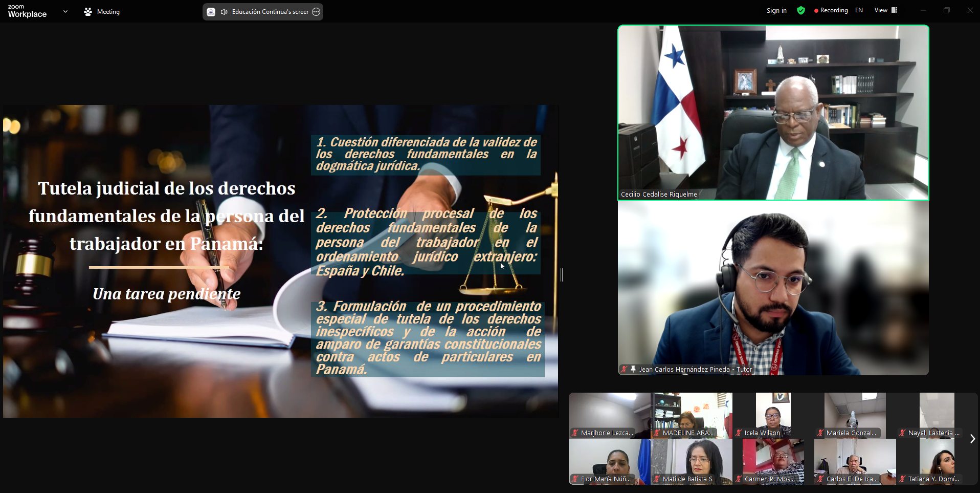The image size is (980, 493).
Task: Click the muted mic icon on Jean Carlos's tile
Action: [624, 369]
